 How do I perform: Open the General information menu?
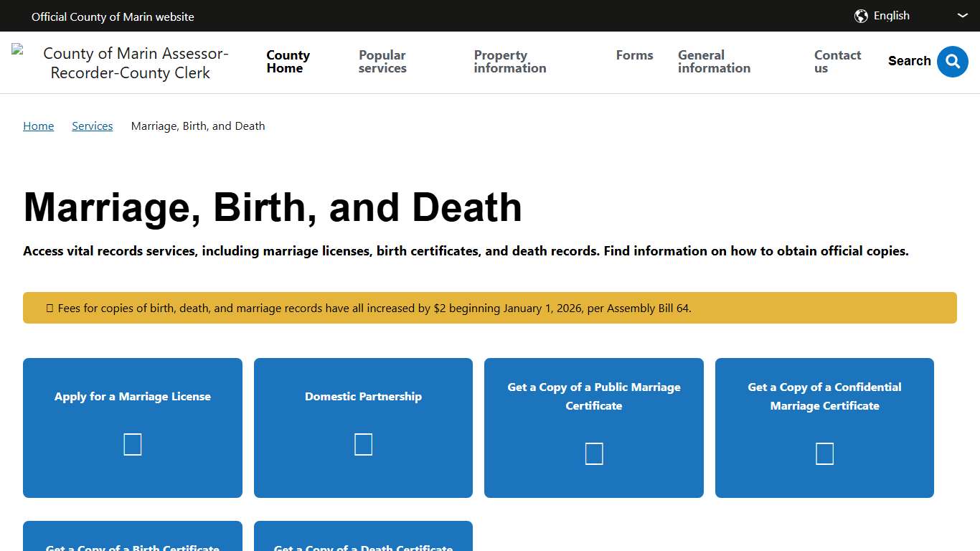click(714, 62)
